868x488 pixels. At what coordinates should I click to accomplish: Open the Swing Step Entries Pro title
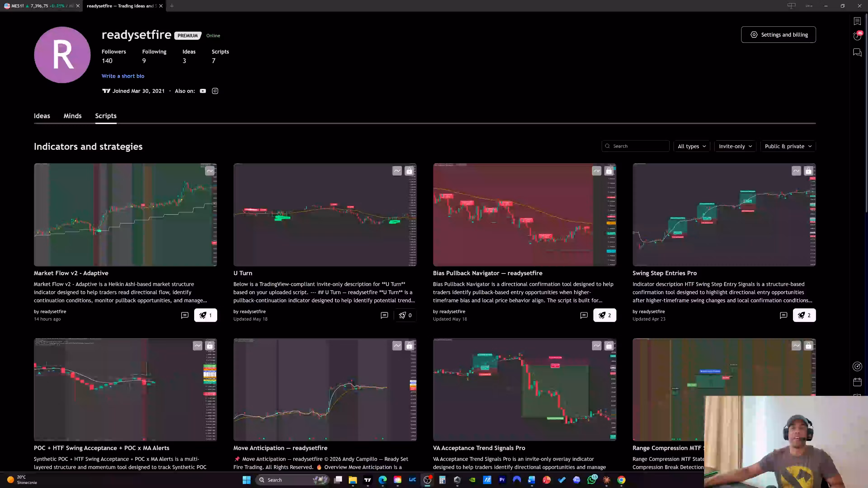665,273
